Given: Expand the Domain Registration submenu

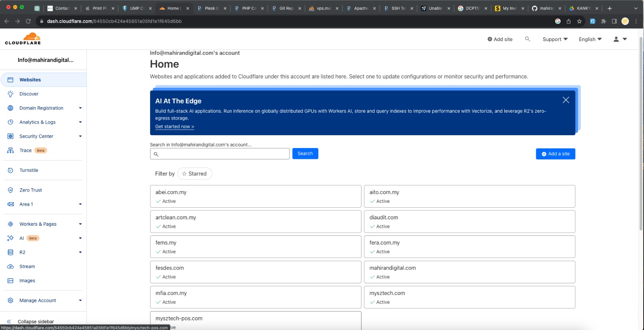Looking at the screenshot, I should [x=80, y=108].
